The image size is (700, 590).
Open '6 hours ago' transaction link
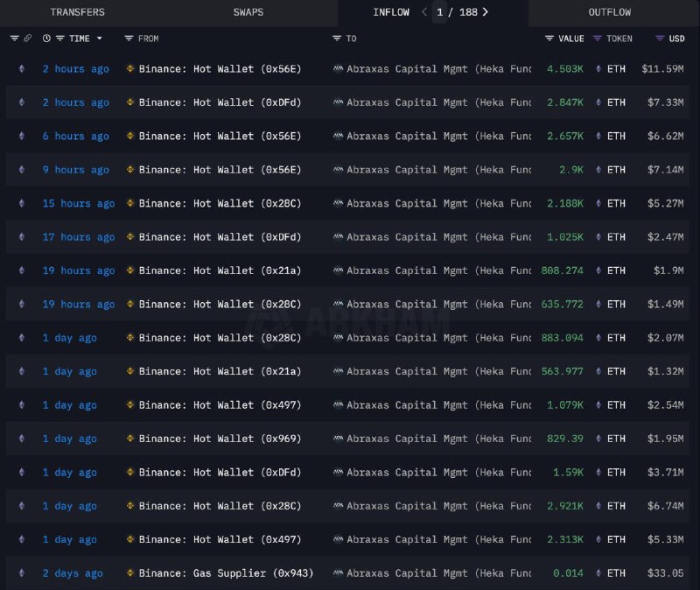coord(76,137)
